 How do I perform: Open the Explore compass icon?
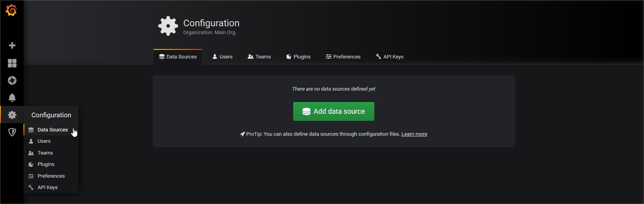coord(12,80)
